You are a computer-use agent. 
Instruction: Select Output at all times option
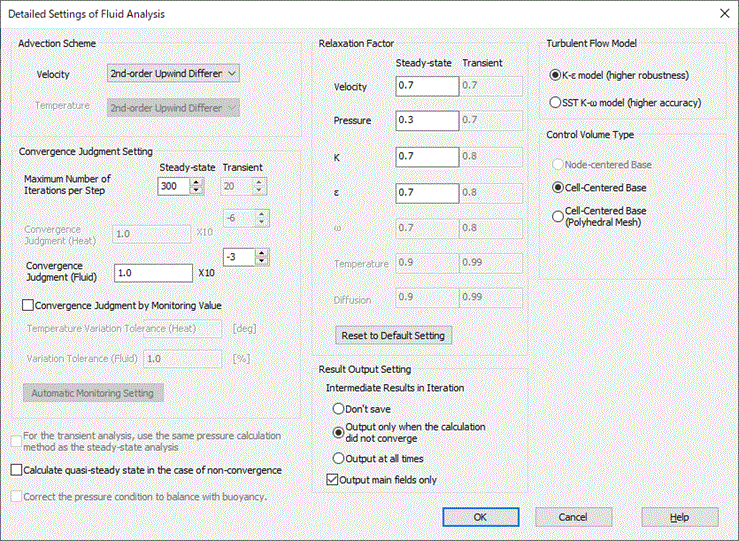point(338,458)
